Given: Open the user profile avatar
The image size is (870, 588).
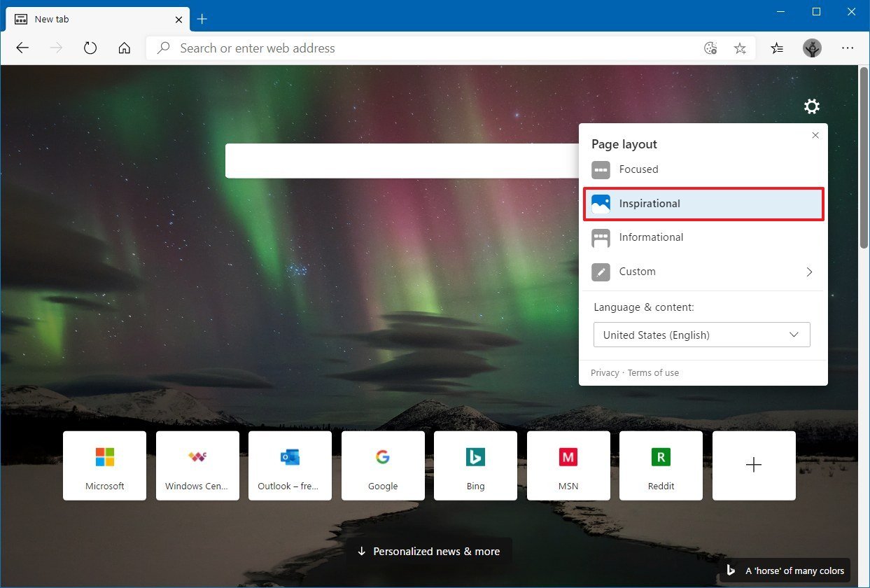Looking at the screenshot, I should point(812,48).
